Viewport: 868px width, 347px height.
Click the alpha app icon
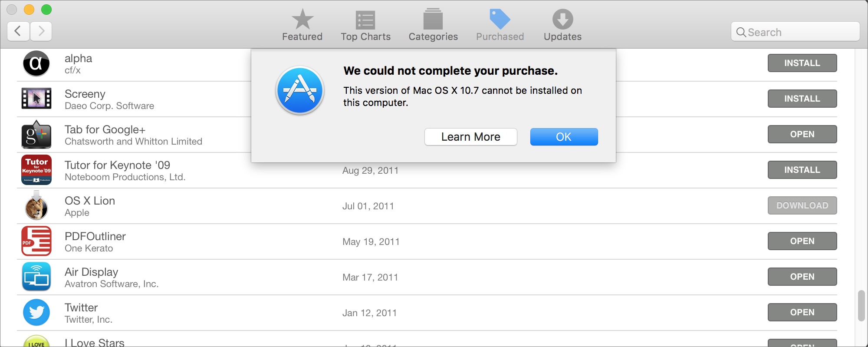click(36, 63)
